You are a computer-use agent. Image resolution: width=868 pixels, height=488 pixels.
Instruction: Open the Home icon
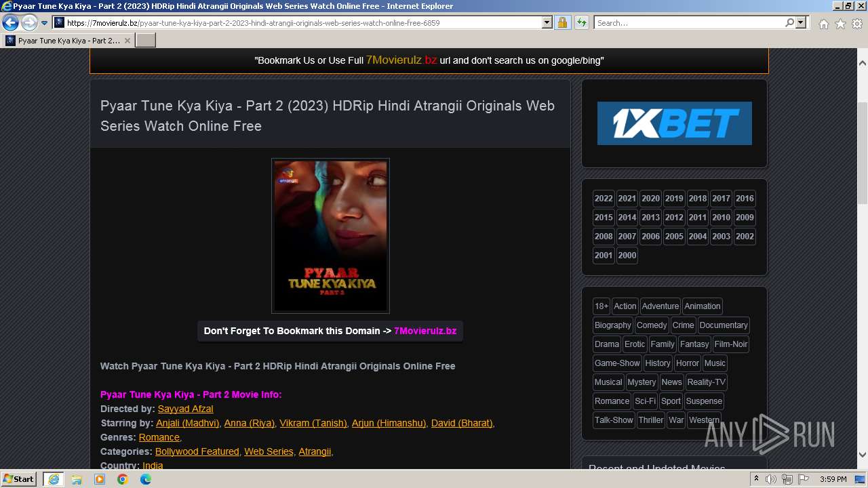(x=823, y=24)
